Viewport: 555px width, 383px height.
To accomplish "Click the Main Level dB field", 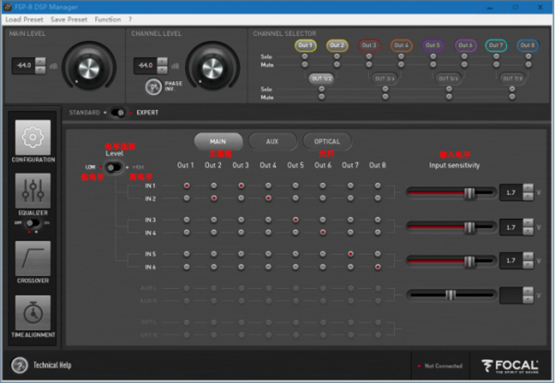I will (x=24, y=65).
